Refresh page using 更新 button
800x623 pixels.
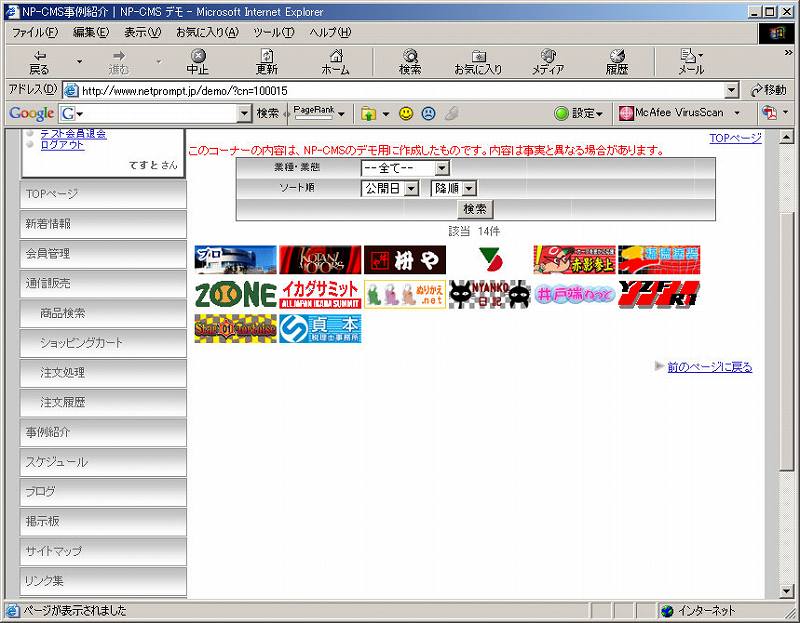pyautogui.click(x=266, y=62)
